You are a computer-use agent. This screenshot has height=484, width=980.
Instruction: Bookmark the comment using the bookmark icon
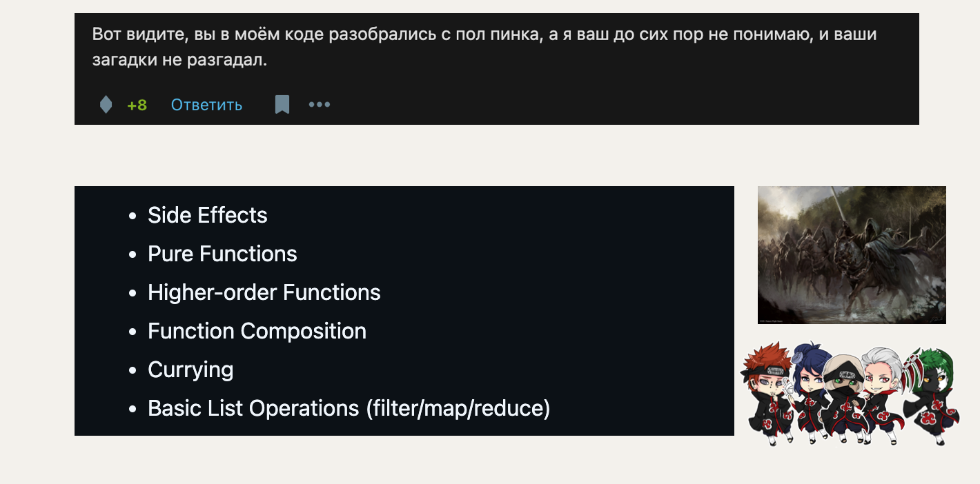(282, 105)
